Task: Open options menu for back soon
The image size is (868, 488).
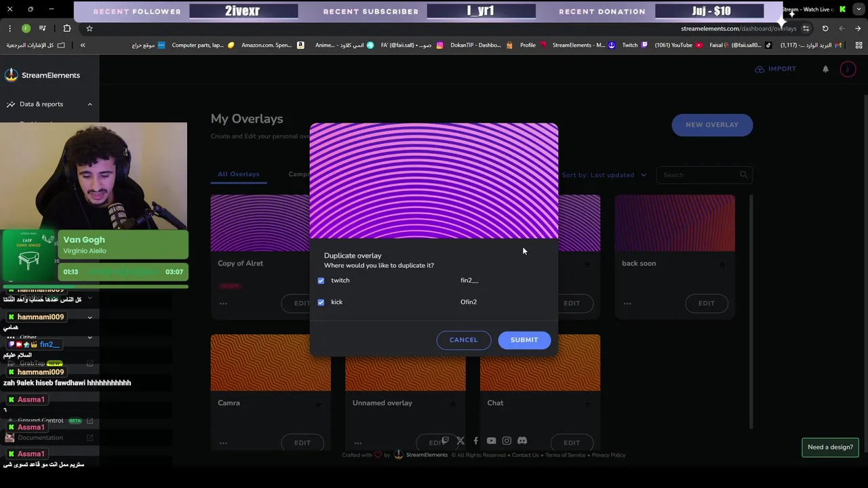Action: [x=627, y=304]
